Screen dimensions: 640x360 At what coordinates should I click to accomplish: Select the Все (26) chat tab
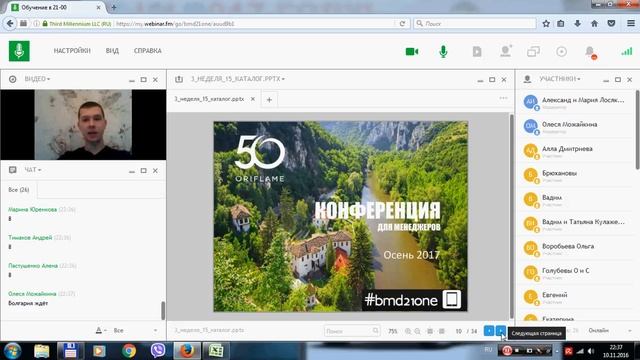coord(19,190)
